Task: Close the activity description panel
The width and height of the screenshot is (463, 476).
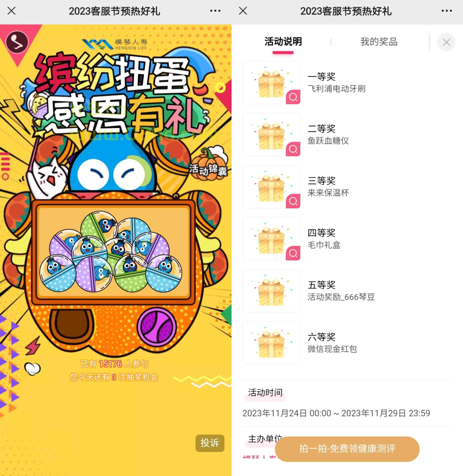Action: click(x=446, y=42)
